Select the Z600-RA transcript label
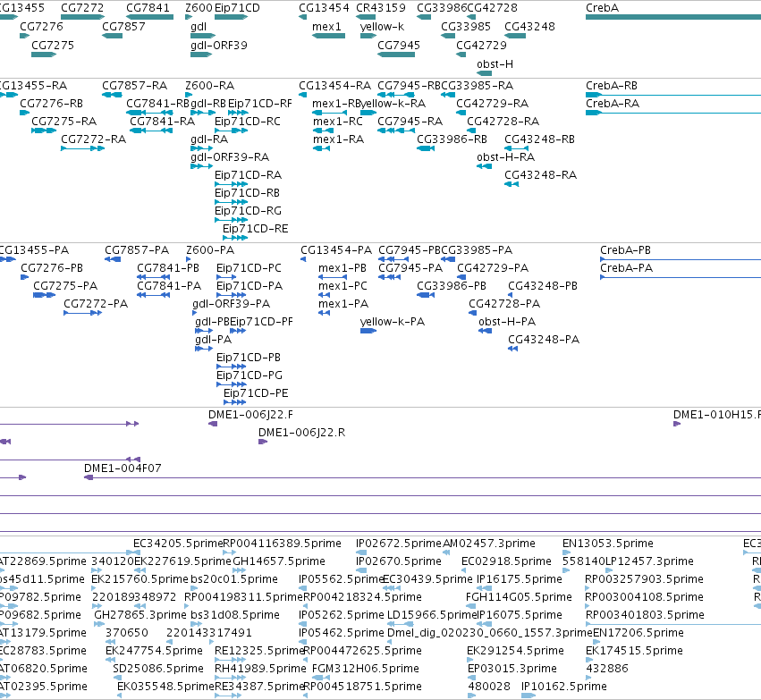 pos(209,86)
